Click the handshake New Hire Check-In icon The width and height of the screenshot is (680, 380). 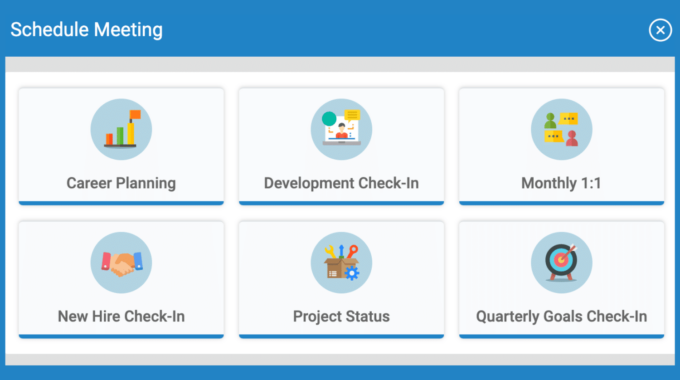pos(121,262)
